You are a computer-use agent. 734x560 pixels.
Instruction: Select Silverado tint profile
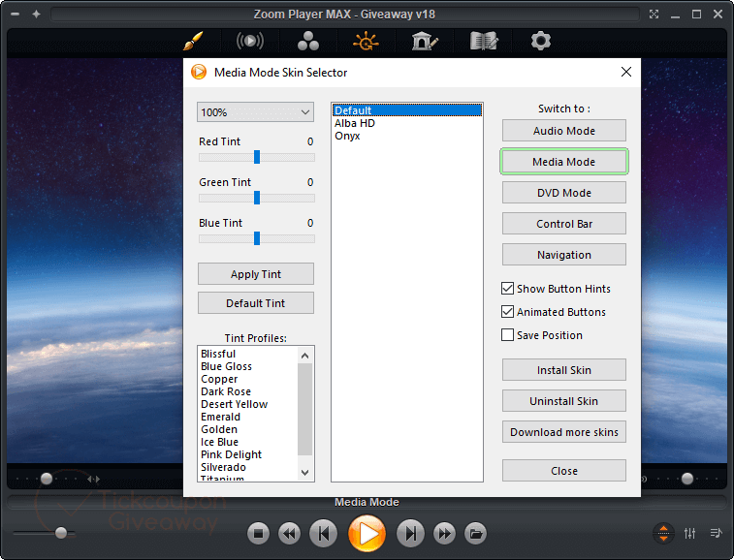248,467
